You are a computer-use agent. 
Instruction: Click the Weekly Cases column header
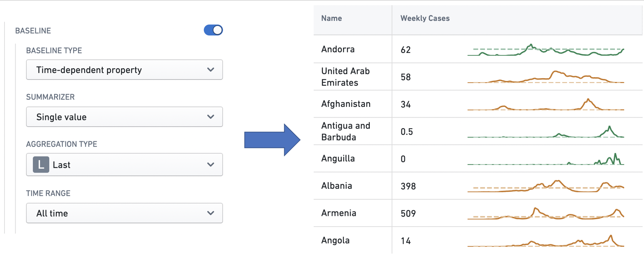point(425,18)
